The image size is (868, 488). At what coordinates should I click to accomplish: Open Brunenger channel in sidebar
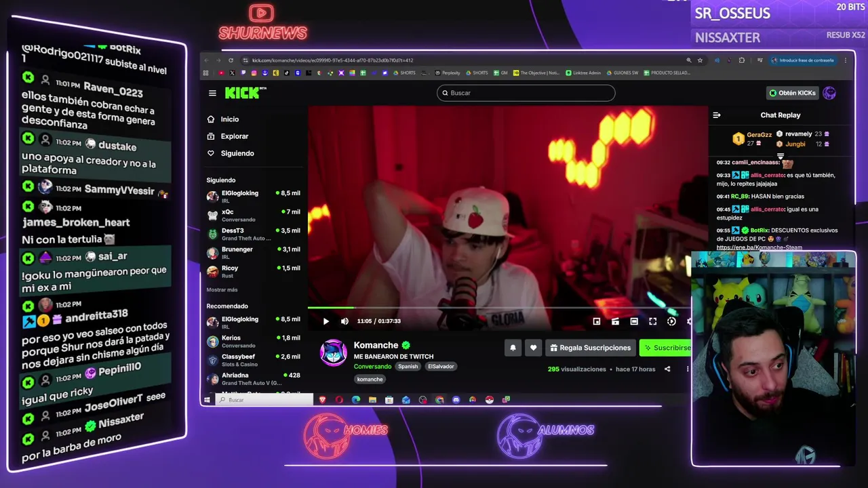(x=254, y=253)
